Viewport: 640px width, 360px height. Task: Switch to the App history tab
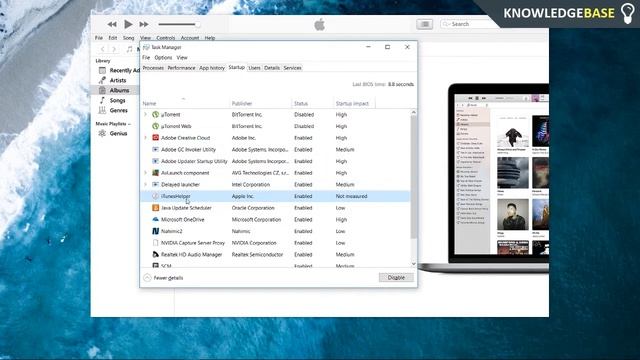[212, 68]
